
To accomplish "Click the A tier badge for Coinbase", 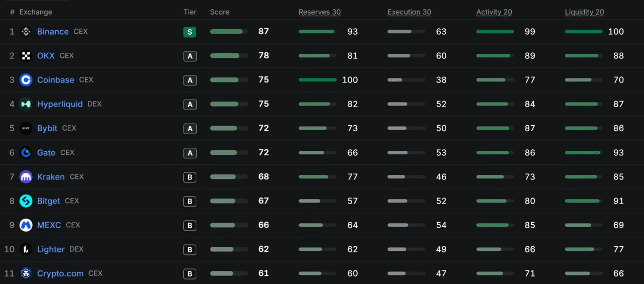I will [x=190, y=80].
